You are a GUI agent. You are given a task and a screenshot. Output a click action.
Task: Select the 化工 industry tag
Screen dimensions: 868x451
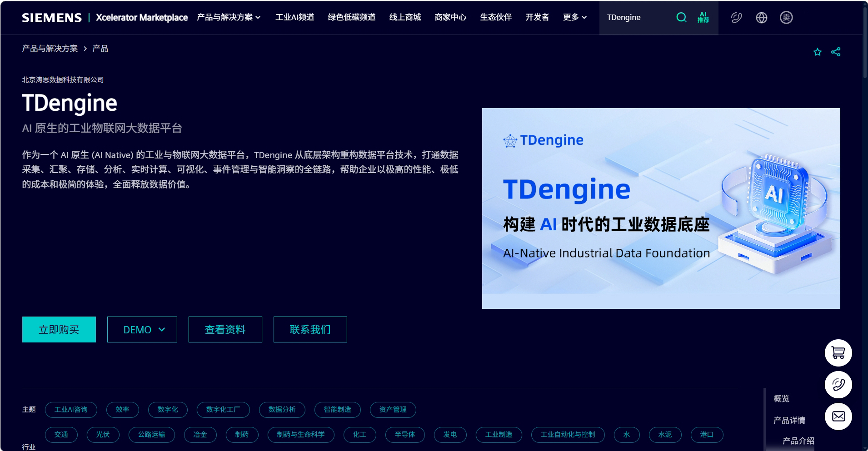coord(360,435)
